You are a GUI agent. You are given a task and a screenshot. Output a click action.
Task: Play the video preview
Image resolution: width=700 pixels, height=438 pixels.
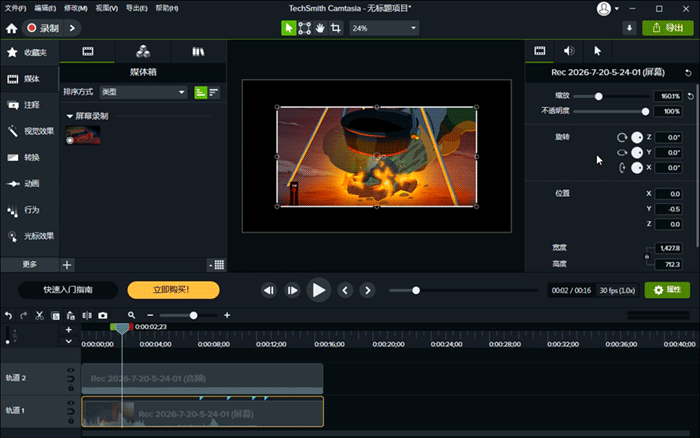319,290
